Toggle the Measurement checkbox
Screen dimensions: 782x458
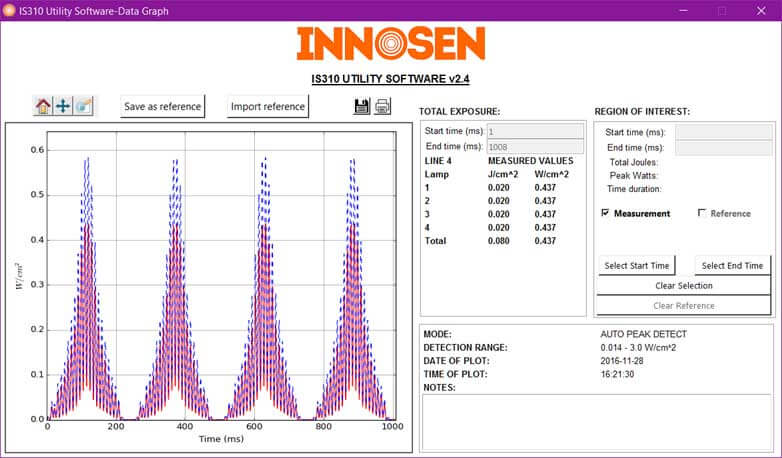(x=605, y=213)
